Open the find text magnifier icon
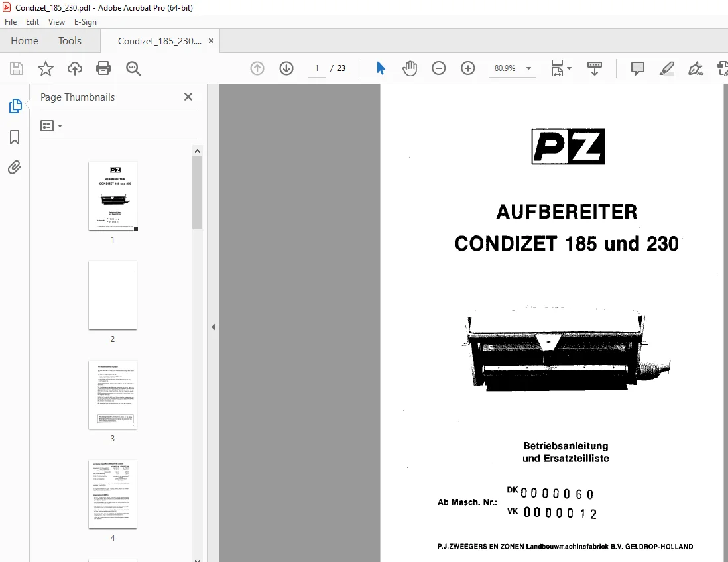The height and width of the screenshot is (562, 728). tap(133, 68)
